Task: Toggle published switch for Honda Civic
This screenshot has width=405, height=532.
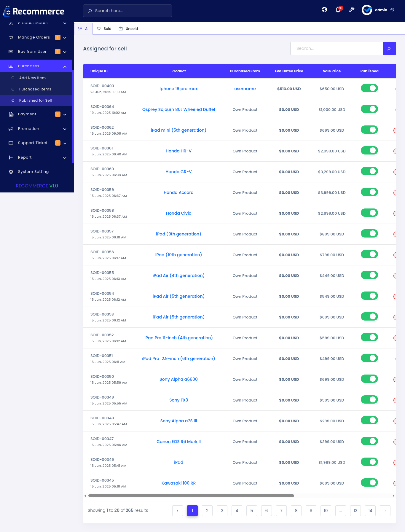Action: 369,213
